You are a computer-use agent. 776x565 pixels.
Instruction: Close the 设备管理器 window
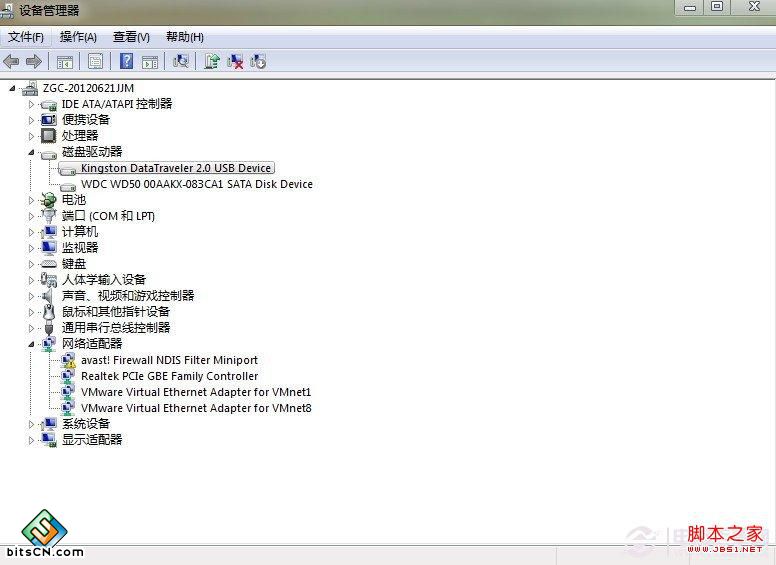tap(754, 6)
